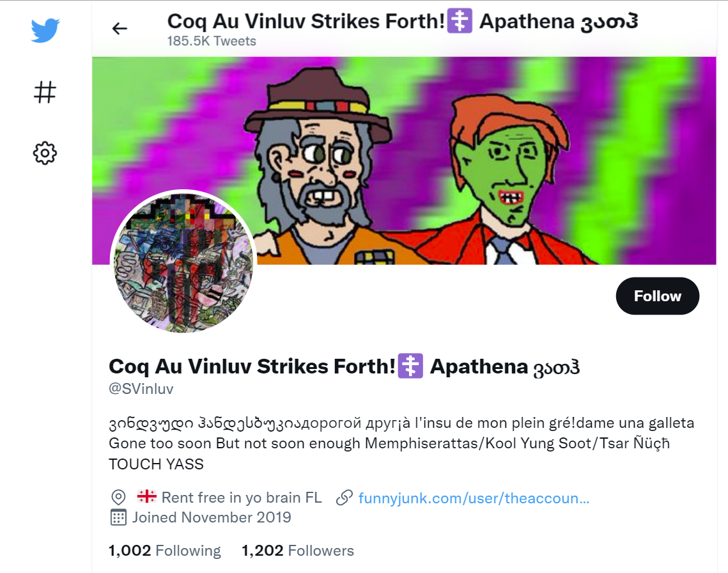Click the Joined November 2019 text
The width and height of the screenshot is (728, 573).
pyautogui.click(x=212, y=517)
